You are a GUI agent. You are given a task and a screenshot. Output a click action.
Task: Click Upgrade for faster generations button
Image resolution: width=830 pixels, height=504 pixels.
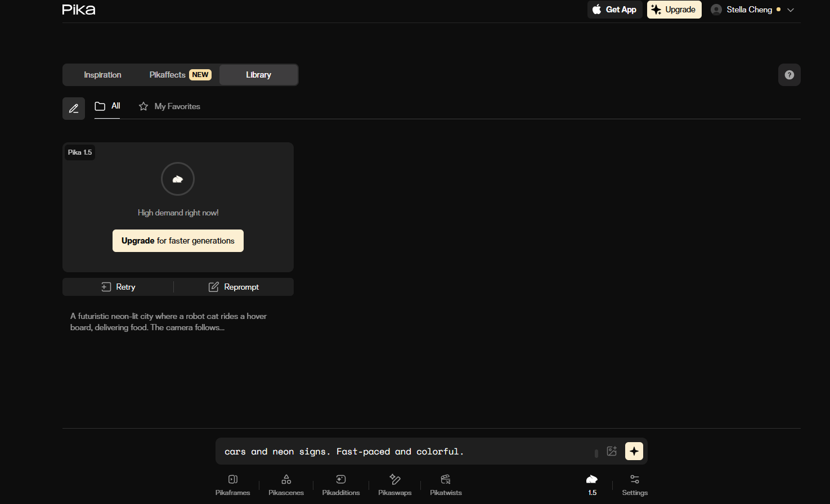[178, 241]
